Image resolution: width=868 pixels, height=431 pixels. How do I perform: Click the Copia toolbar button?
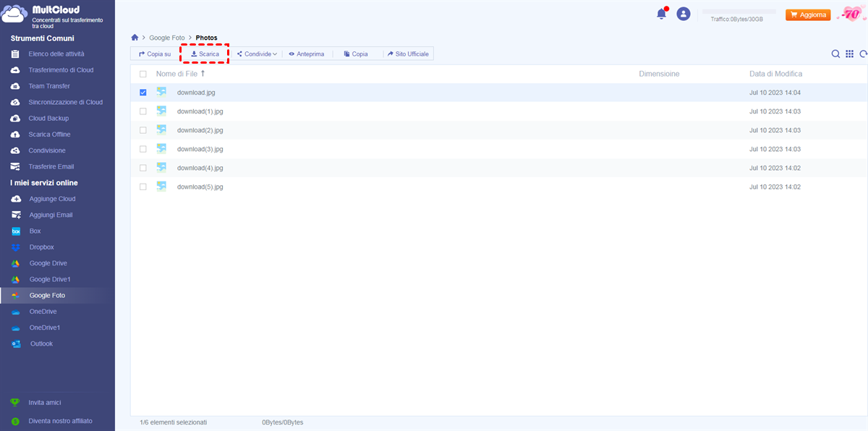click(x=356, y=54)
